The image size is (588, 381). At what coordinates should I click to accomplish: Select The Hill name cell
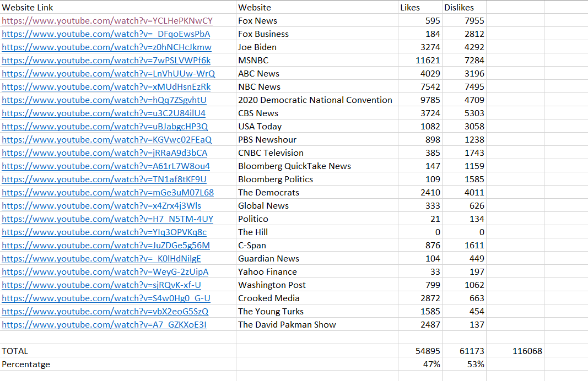pos(317,232)
